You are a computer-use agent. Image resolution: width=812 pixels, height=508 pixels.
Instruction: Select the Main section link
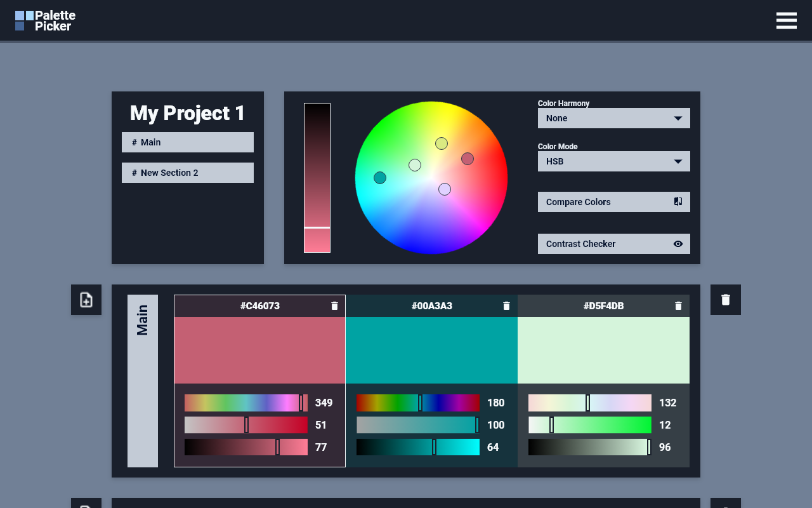click(187, 142)
